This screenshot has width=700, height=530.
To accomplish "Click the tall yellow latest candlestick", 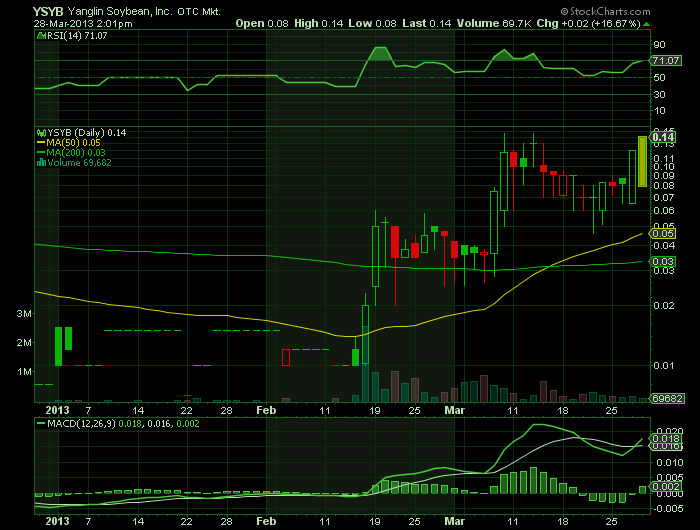I will point(641,161).
